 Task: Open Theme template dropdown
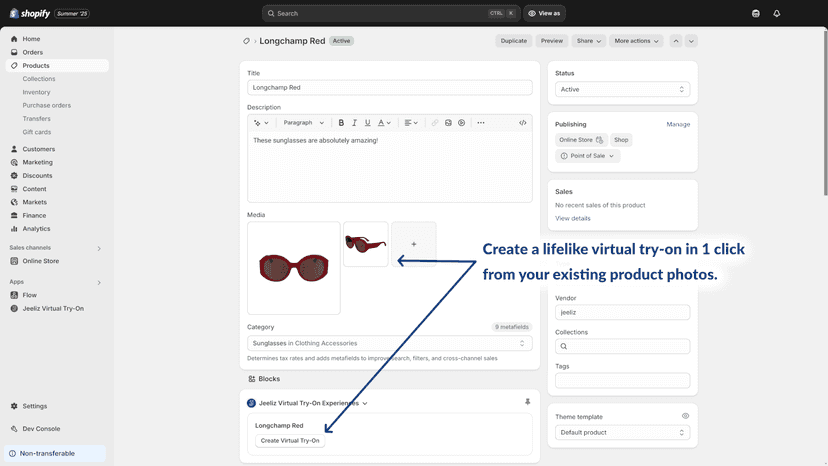click(x=622, y=432)
